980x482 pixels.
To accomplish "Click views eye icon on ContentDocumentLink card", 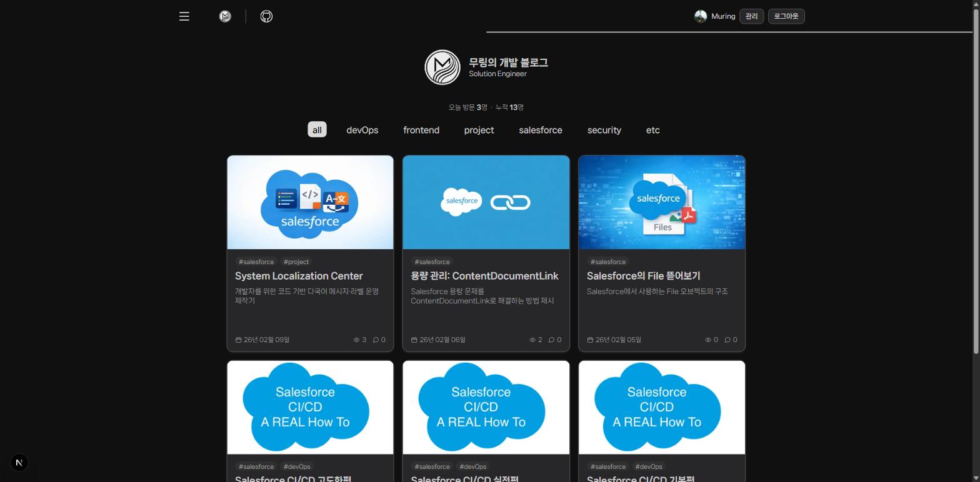I will (x=532, y=340).
